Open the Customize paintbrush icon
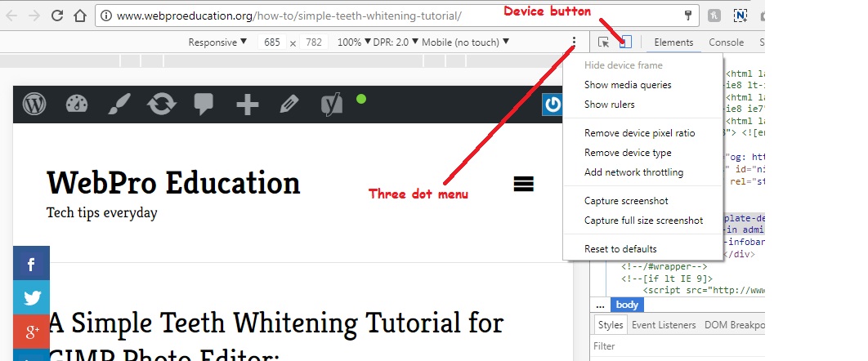The image size is (868, 361). 119,104
